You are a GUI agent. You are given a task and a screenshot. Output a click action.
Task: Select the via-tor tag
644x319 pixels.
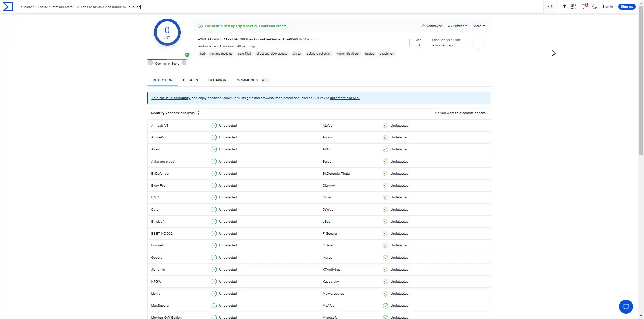pyautogui.click(x=297, y=54)
